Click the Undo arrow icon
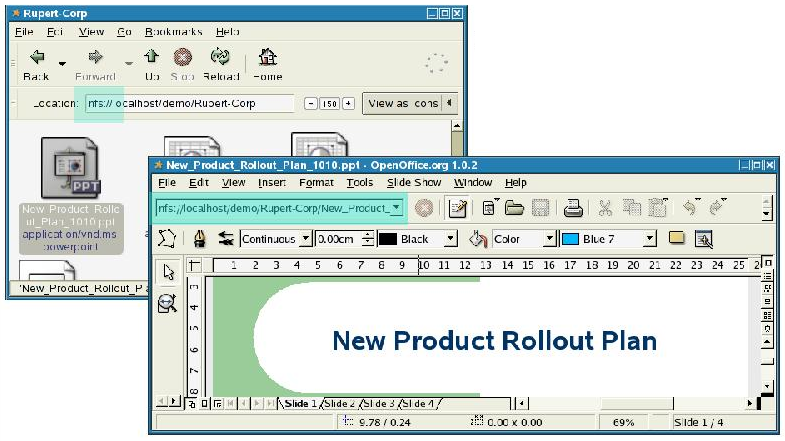 pyautogui.click(x=690, y=207)
